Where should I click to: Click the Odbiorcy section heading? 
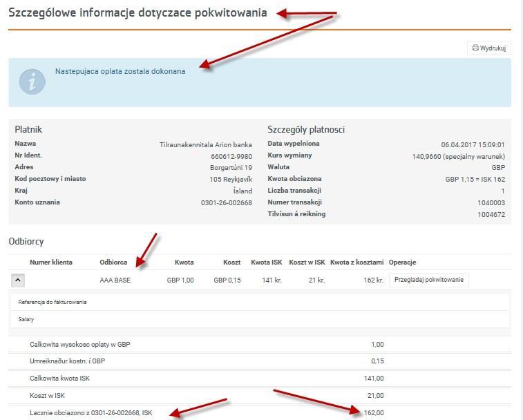click(x=26, y=241)
